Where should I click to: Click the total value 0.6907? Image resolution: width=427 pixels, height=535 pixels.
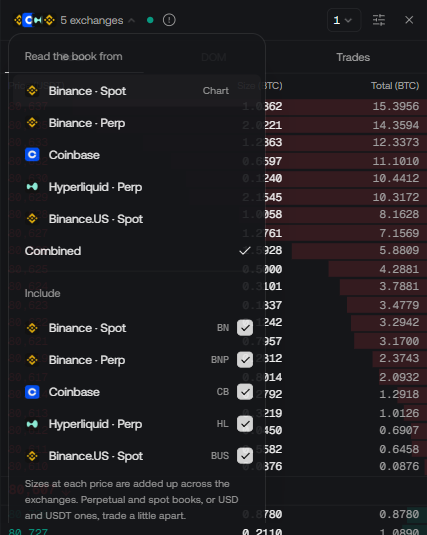point(399,430)
